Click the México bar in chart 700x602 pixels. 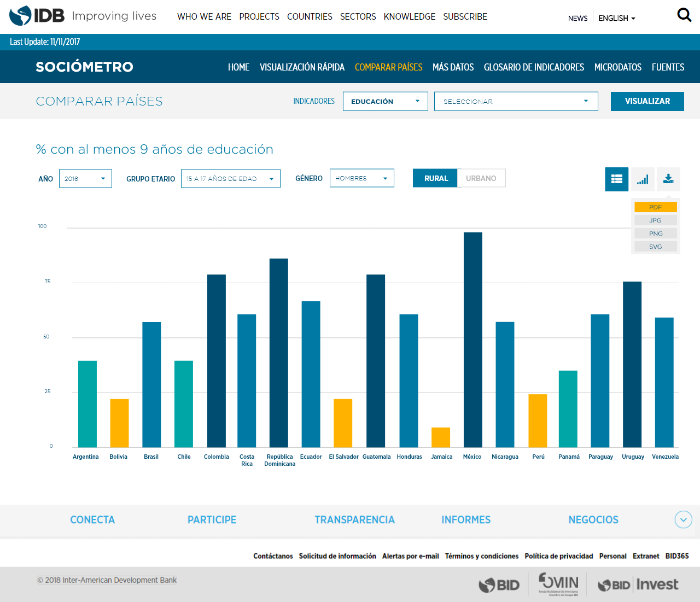pyautogui.click(x=473, y=340)
